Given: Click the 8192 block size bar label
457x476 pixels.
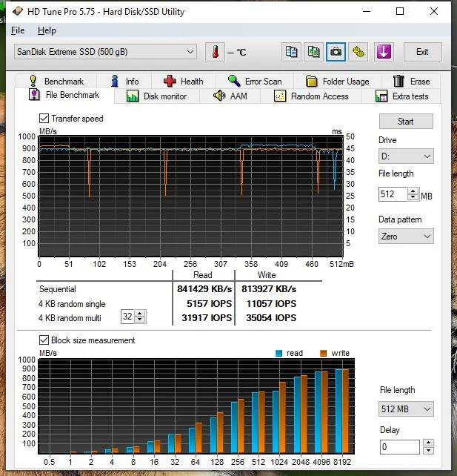Looking at the screenshot, I should (x=342, y=462).
